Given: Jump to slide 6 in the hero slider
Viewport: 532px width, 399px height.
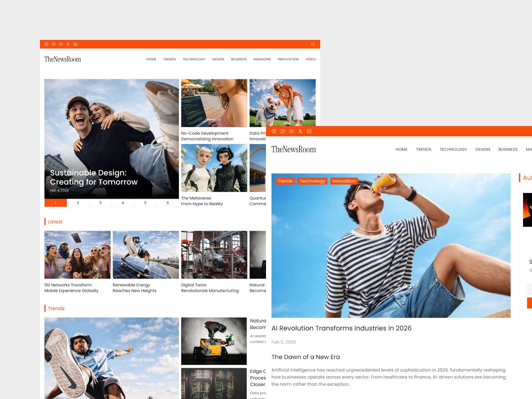Looking at the screenshot, I should 168,203.
